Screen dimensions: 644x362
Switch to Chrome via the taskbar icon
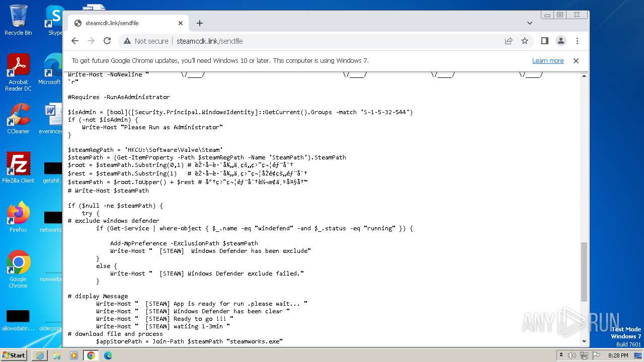[x=91, y=355]
